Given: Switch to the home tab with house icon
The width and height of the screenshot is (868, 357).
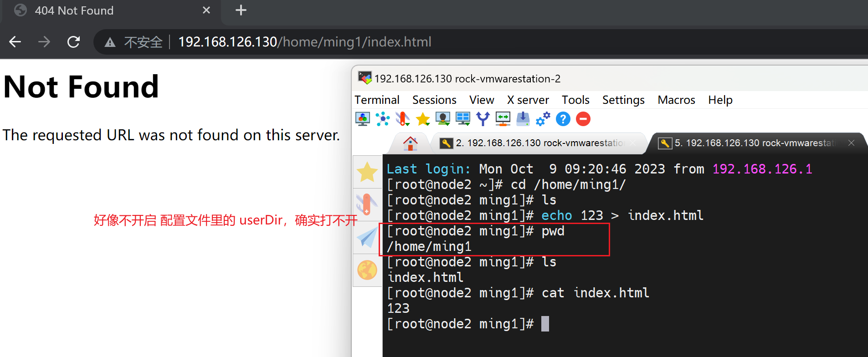Looking at the screenshot, I should click(x=410, y=143).
